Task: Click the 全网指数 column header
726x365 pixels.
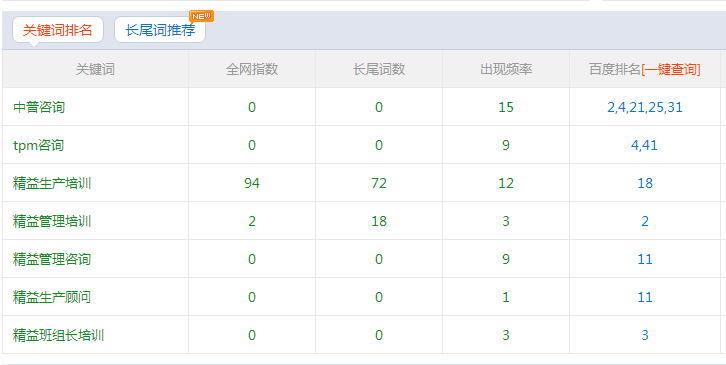Action: click(x=252, y=69)
